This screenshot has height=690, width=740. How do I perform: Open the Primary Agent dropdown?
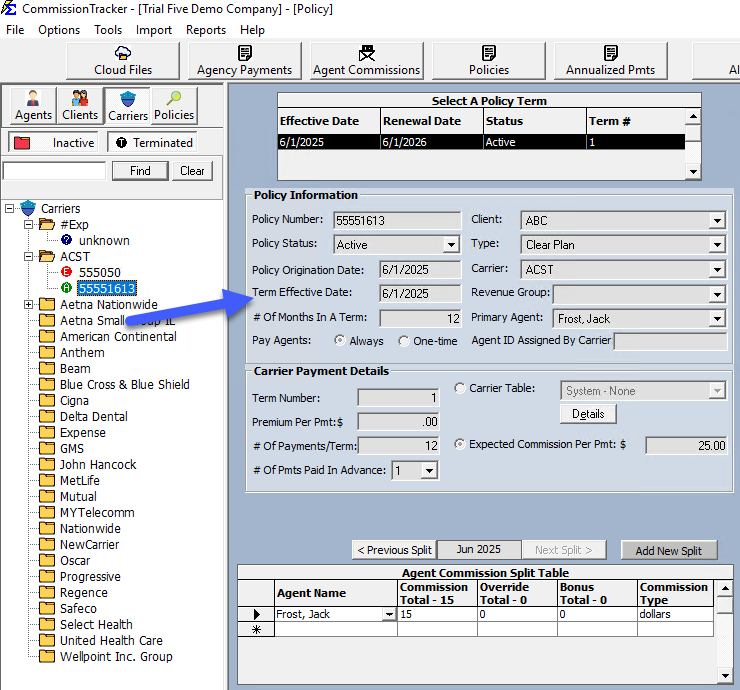point(716,319)
